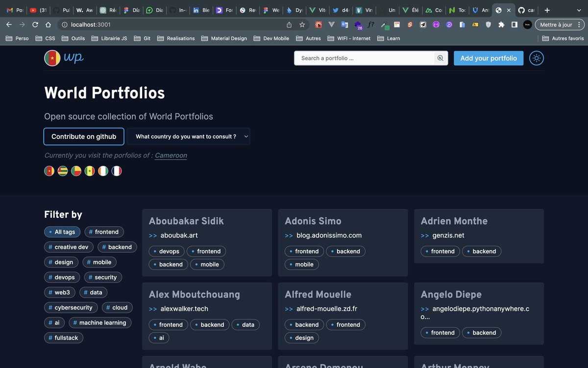Visit alexwalker.tech portfolio link

184,309
